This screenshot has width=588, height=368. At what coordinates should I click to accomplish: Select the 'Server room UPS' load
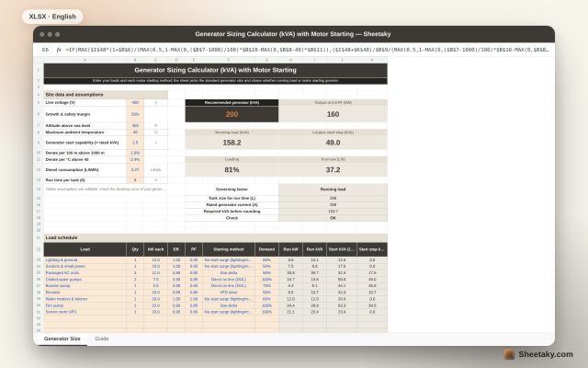tap(85, 312)
